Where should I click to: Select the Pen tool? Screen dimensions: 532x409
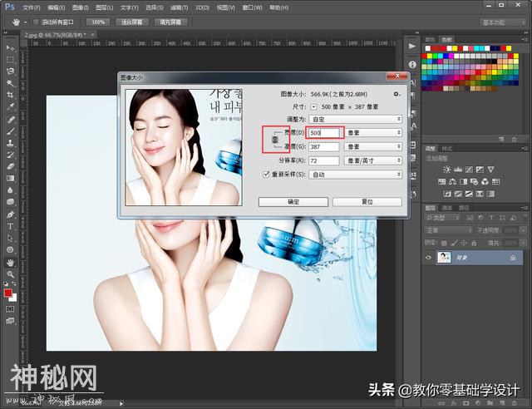[10, 214]
